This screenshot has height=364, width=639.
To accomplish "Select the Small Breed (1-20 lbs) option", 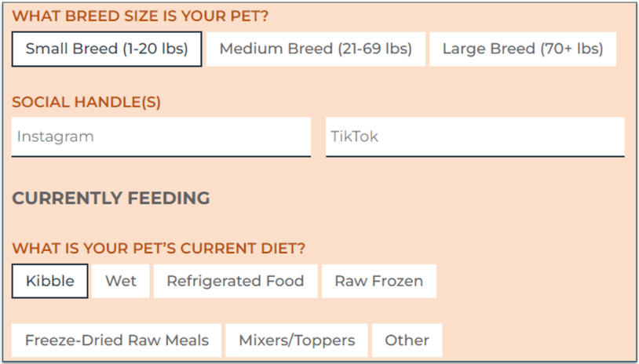I will click(107, 49).
